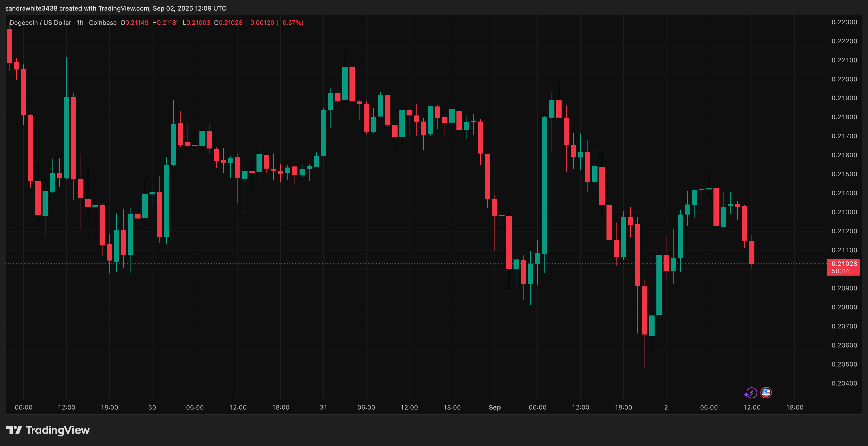Click the "31" date label on time axis
The width and height of the screenshot is (868, 446).
tap(324, 407)
